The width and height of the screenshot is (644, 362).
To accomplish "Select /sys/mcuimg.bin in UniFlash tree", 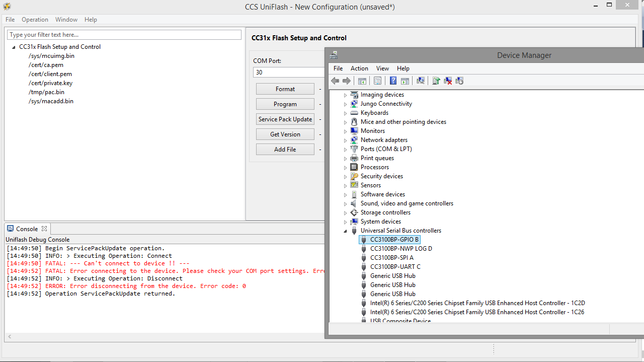I will [x=51, y=56].
